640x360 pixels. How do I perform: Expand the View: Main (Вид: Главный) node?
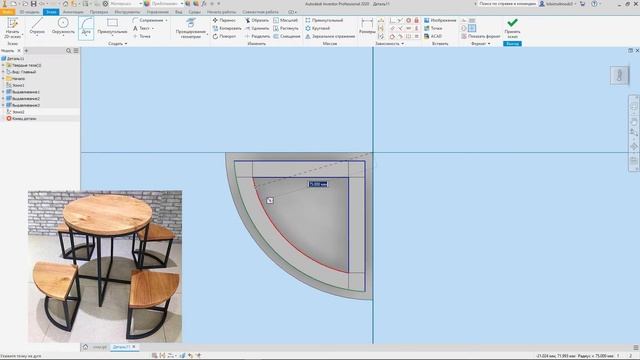click(3, 72)
